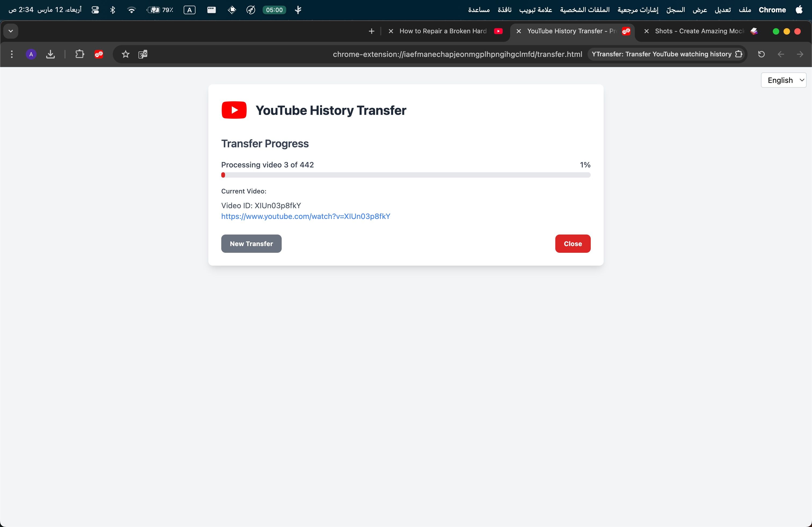This screenshot has width=812, height=527.
Task: Click the YouTube logo icon in the header
Action: [x=234, y=110]
